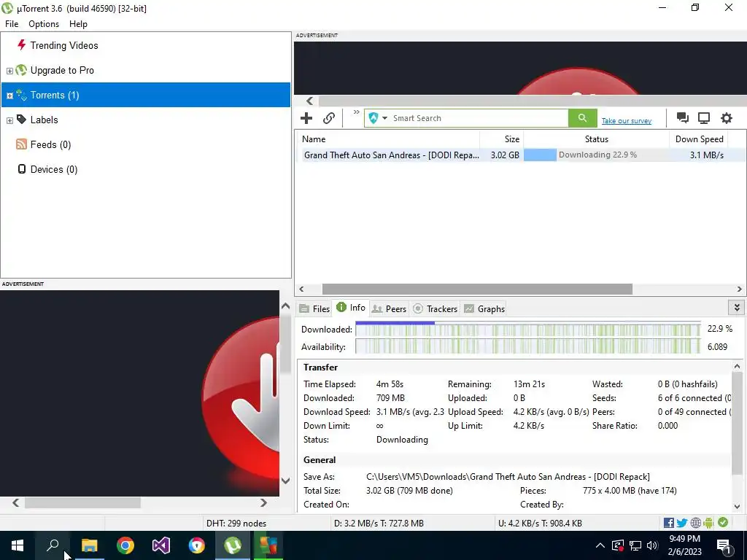
Task: Open the search provider dropdown arrow
Action: [384, 118]
